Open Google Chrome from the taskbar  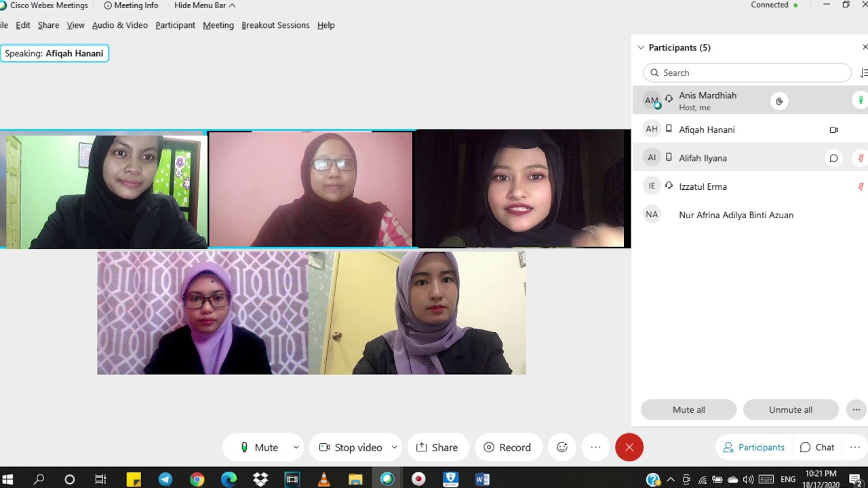tap(197, 479)
